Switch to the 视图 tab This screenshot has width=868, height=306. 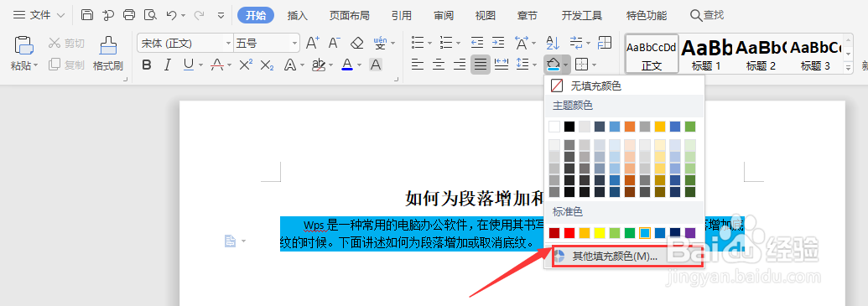pos(486,15)
